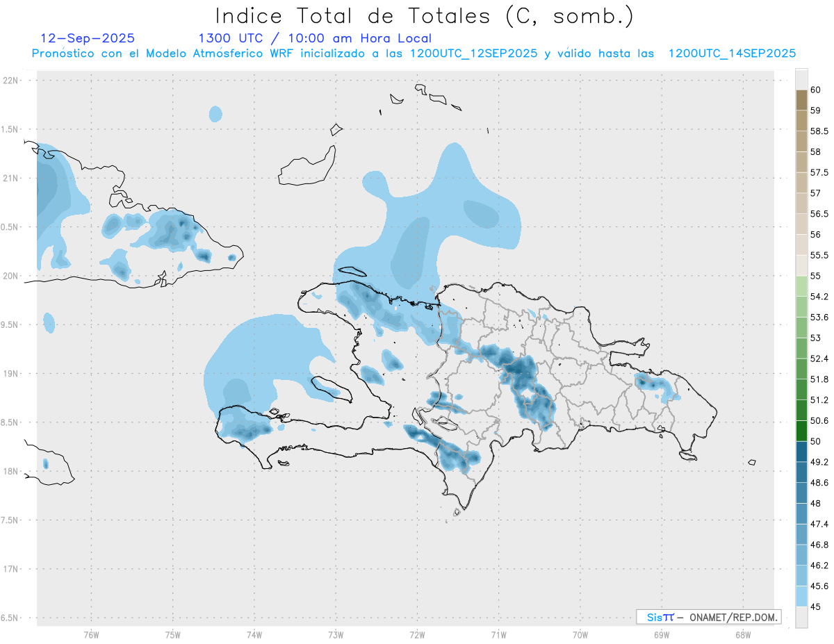Click the "71W" longitude label
This screenshot has width=834, height=644.
[x=498, y=635]
